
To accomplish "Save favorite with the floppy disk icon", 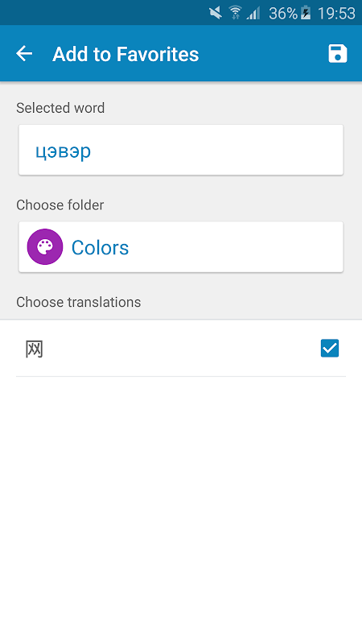I will (x=337, y=54).
